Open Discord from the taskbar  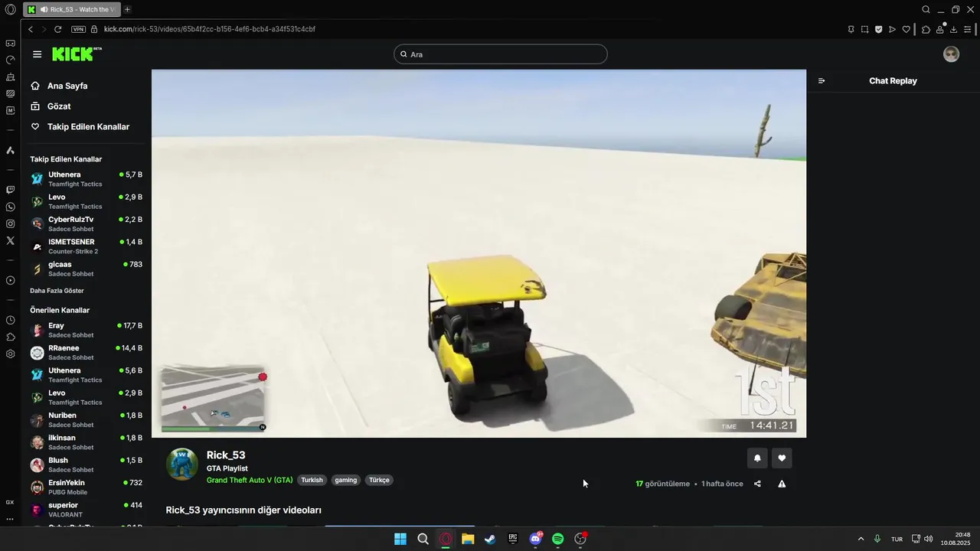point(536,539)
